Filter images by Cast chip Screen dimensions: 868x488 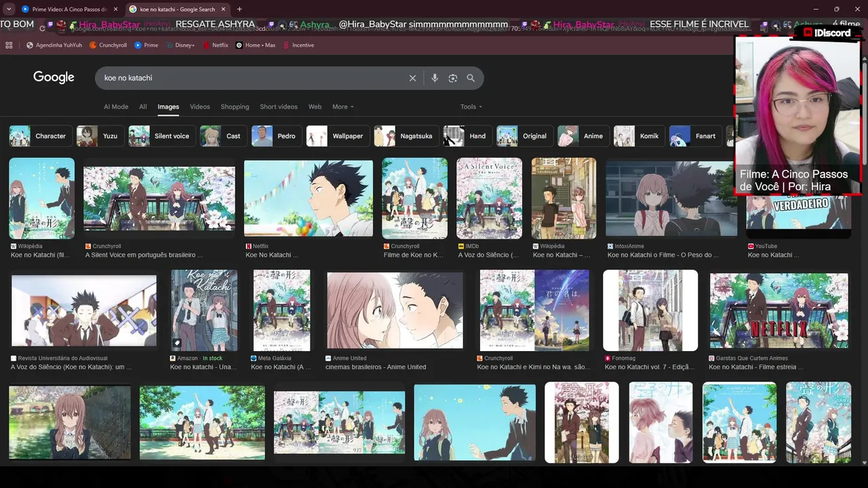(x=222, y=136)
